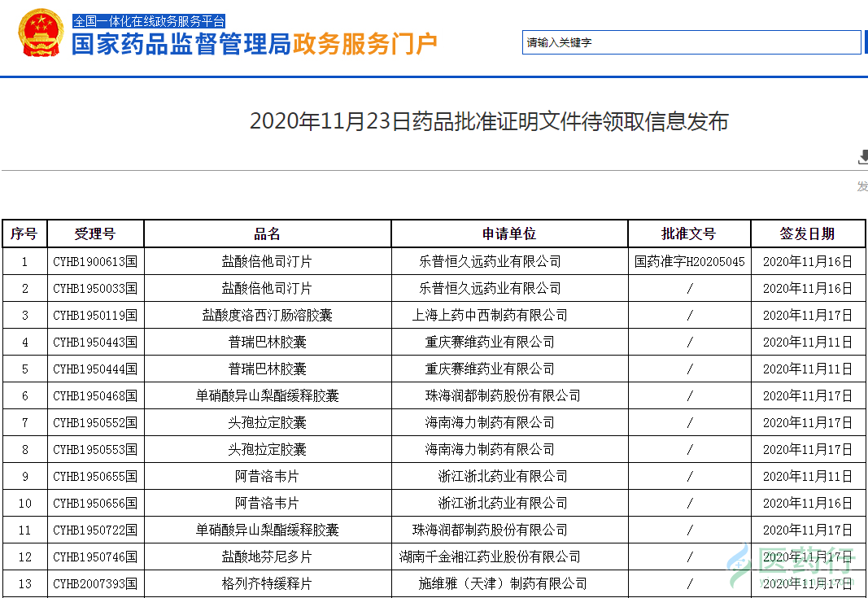Click 重庆赛维药业有限公司 in row 4

click(490, 343)
